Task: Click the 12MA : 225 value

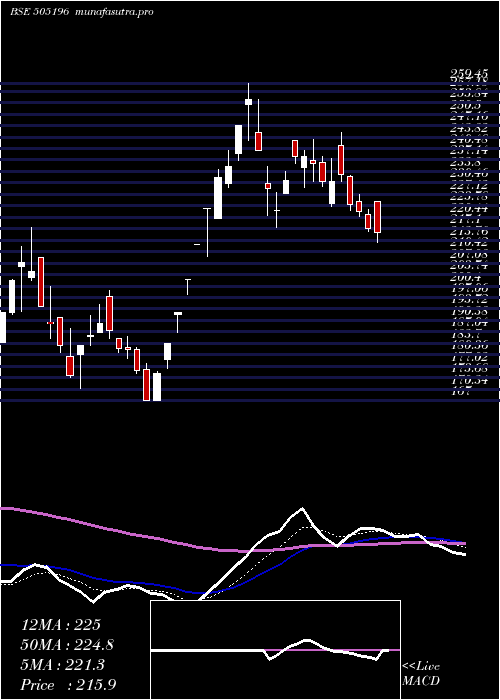Action: coord(61,625)
